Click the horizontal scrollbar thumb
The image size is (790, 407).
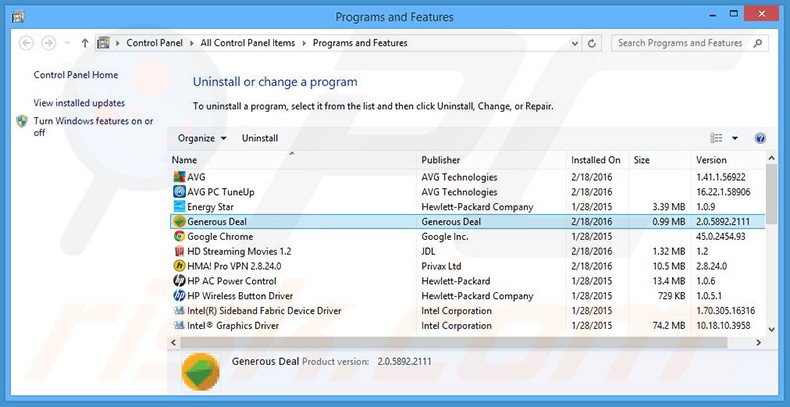tap(453, 343)
